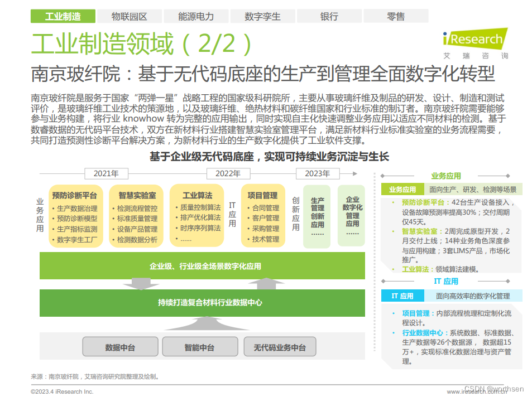The image size is (532, 397).
Task: Click the 2021年 timeline marker
Action: tap(106, 173)
